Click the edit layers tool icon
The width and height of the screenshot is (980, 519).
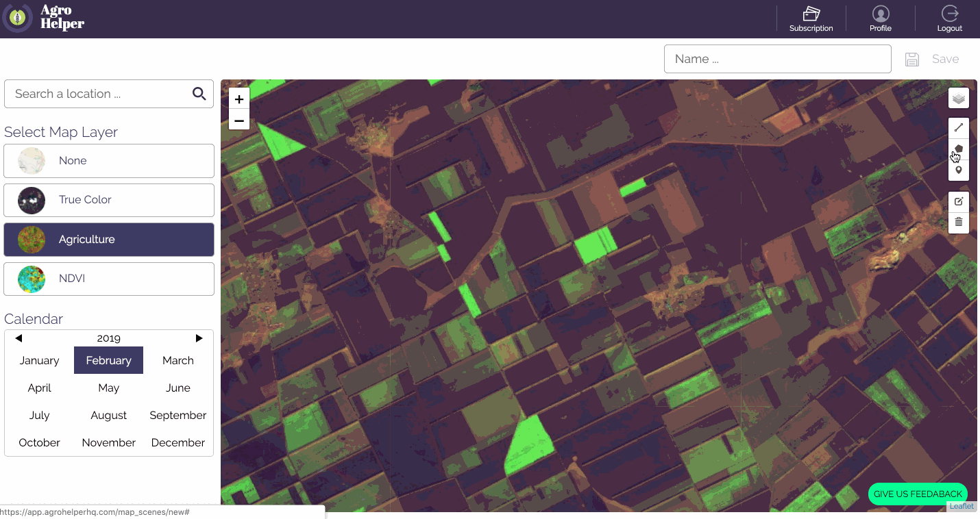[959, 201]
